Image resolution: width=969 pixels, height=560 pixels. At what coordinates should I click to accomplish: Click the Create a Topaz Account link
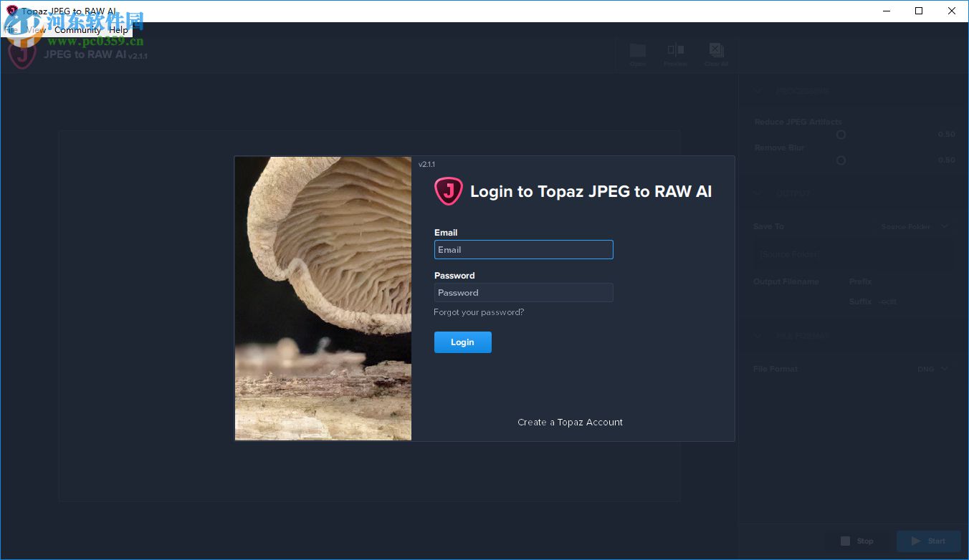(x=570, y=423)
